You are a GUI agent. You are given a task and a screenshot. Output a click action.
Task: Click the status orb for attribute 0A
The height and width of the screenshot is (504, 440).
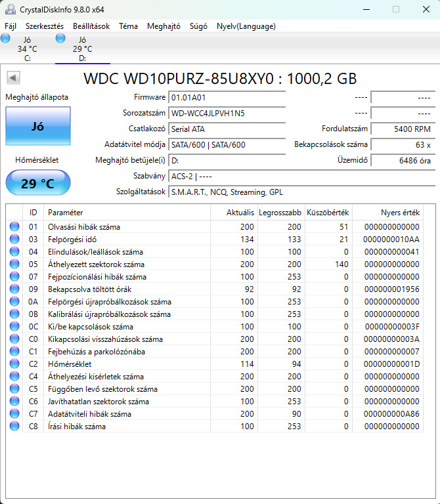point(14,301)
